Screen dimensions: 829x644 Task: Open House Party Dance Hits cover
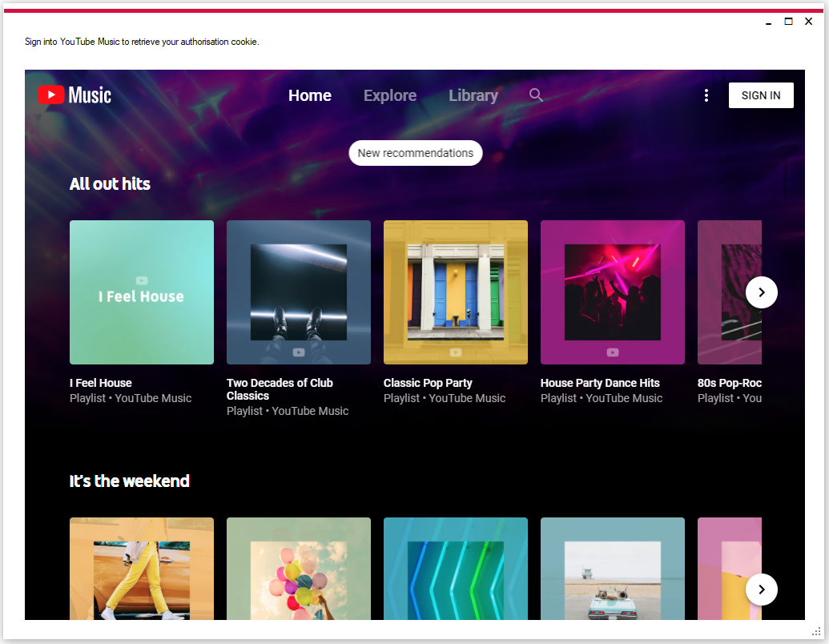(x=613, y=292)
